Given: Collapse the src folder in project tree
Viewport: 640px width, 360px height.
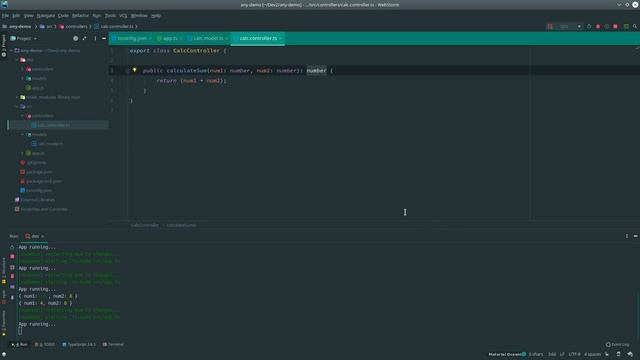Looking at the screenshot, I should [17, 107].
